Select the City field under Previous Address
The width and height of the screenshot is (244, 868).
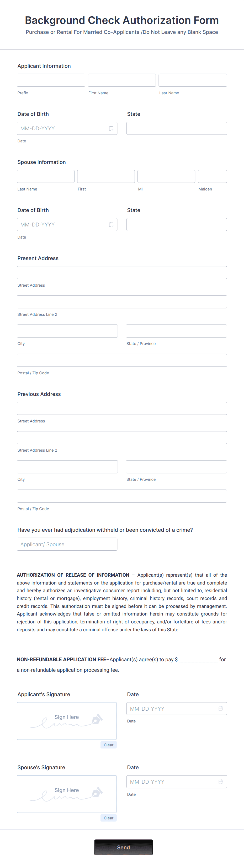[x=67, y=467]
